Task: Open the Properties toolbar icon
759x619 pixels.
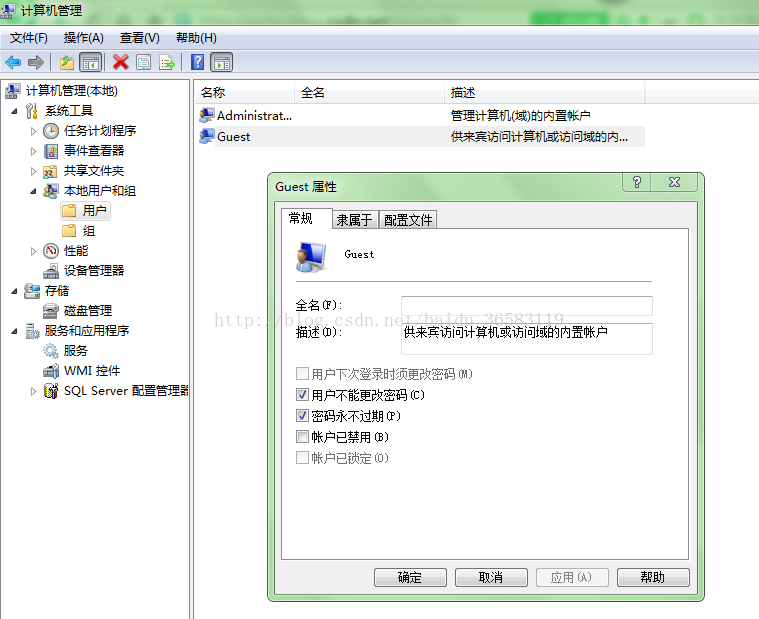Action: (x=144, y=62)
